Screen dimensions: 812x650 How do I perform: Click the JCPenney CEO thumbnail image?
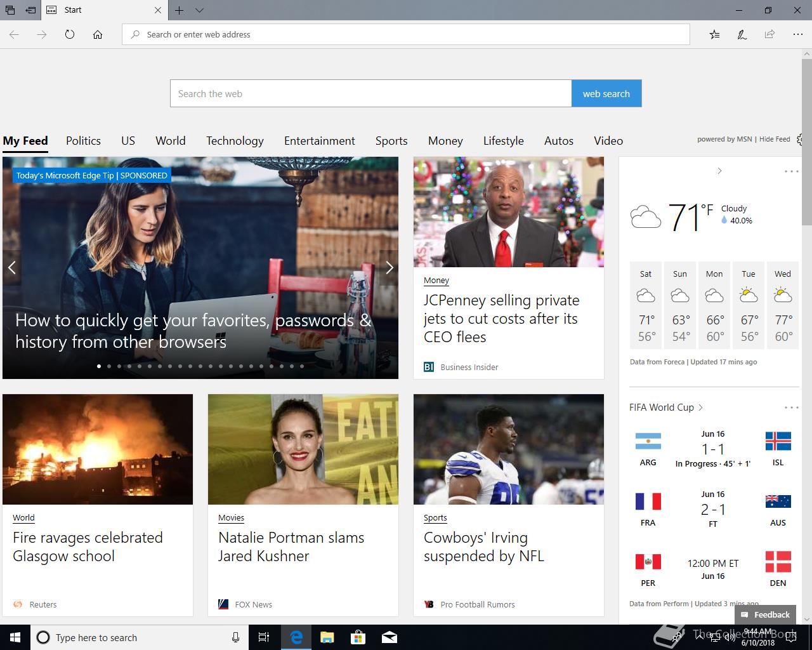[509, 212]
